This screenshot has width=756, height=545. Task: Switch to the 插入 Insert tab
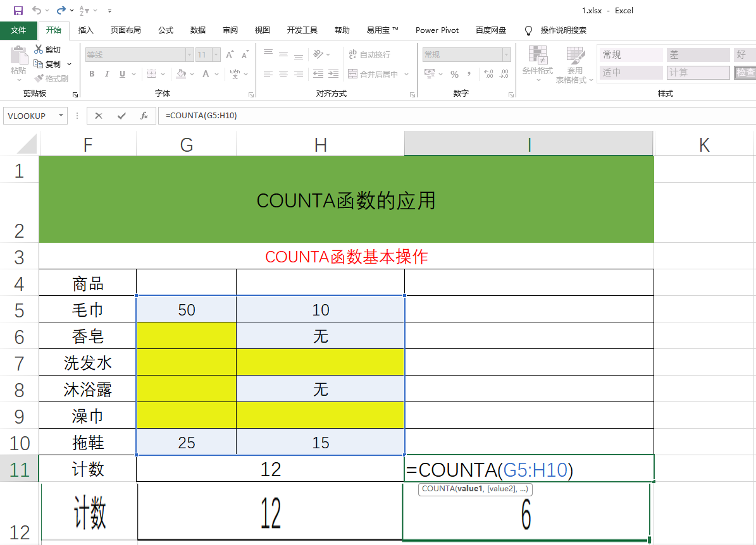tap(86, 30)
